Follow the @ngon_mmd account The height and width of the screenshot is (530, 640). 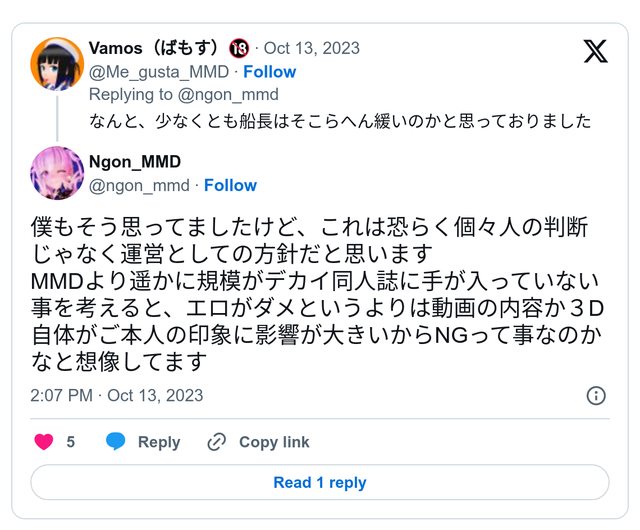click(230, 185)
